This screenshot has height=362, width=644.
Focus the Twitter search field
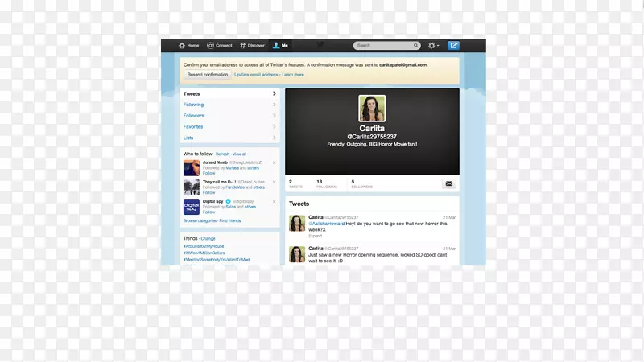(386, 46)
